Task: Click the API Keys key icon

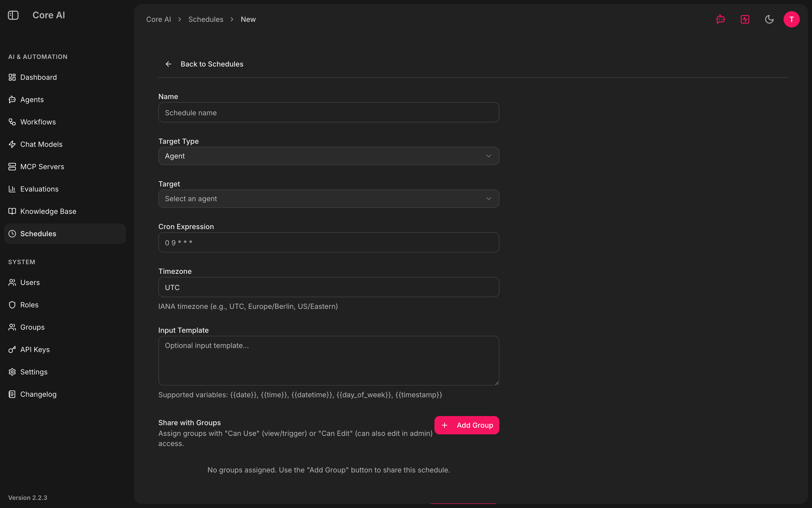Action: pyautogui.click(x=12, y=350)
